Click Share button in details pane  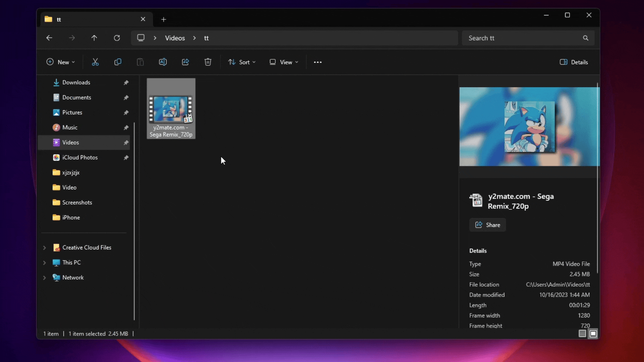pos(487,225)
